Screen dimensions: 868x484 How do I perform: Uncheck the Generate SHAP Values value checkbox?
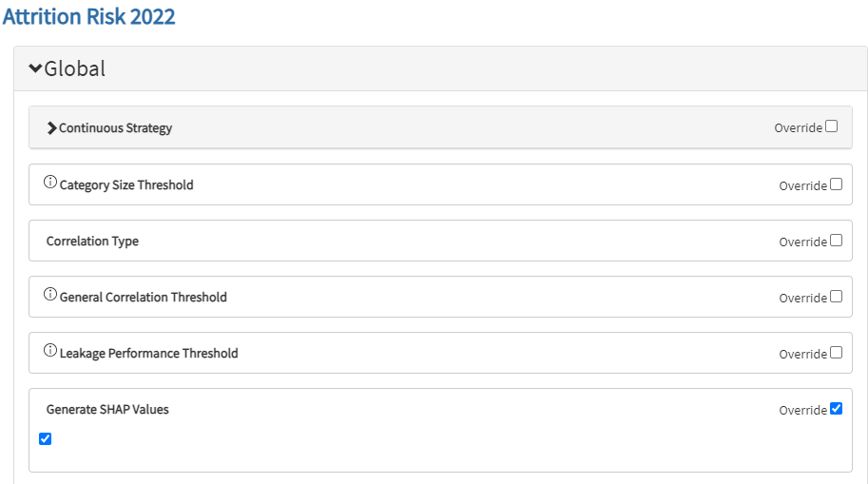pos(45,438)
